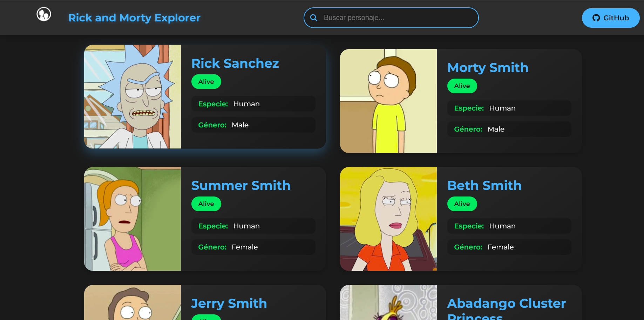Focus the Buscar personaje search field
Screen dimensions: 644x320
(391, 18)
